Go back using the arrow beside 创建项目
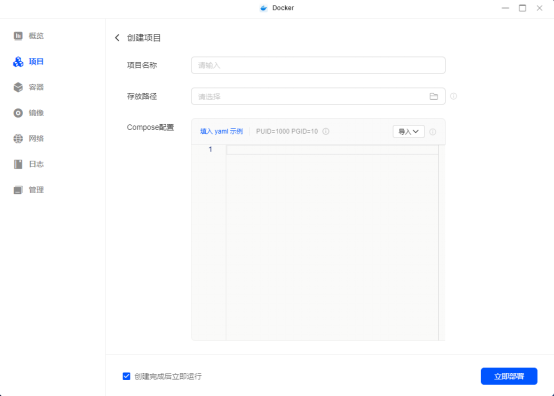This screenshot has width=554, height=396. [x=117, y=37]
